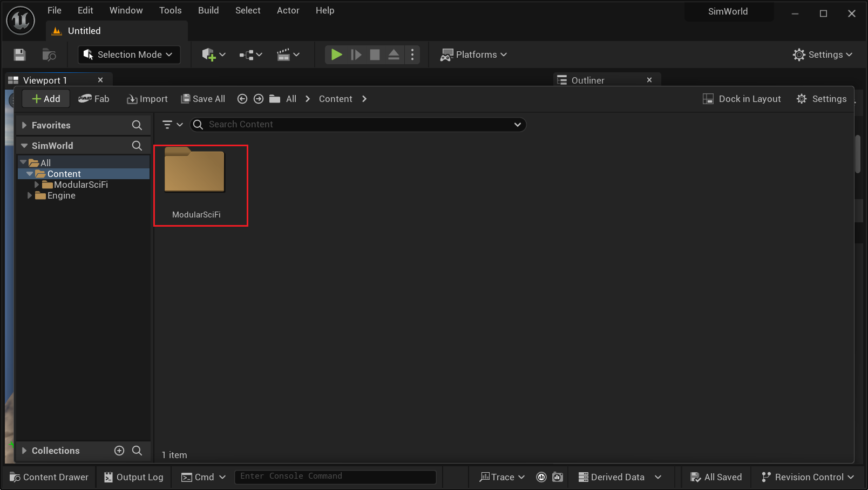This screenshot has width=868, height=490.
Task: Open the Selection Mode dropdown
Action: [x=130, y=55]
